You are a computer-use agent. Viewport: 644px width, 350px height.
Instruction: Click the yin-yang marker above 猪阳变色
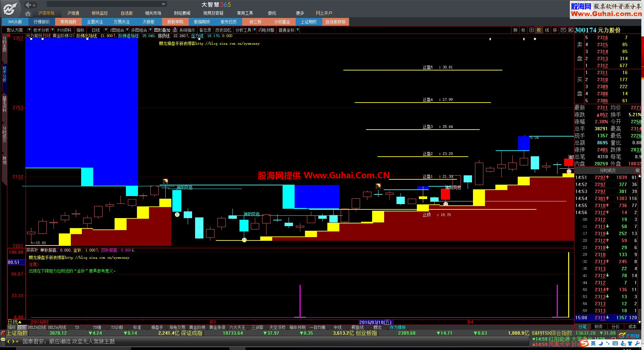point(165,181)
